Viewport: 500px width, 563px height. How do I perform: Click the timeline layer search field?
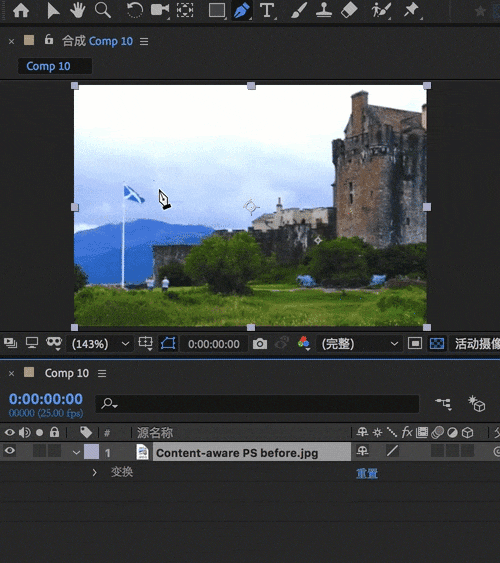[x=257, y=404]
